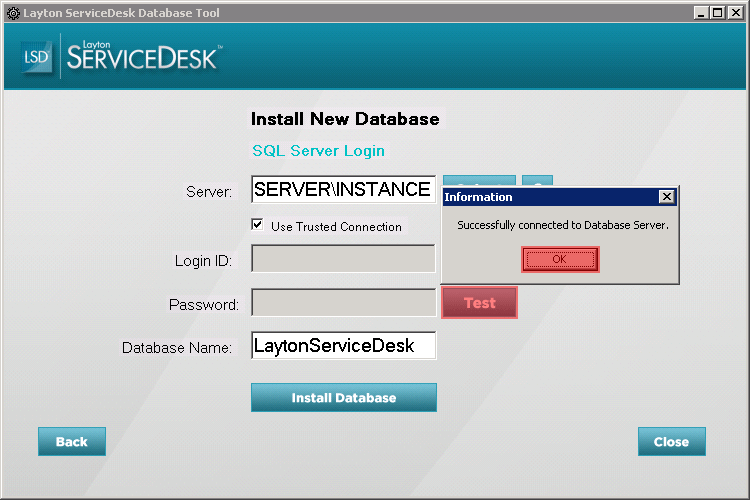Click the Close button at bottom right
Image resolution: width=750 pixels, height=500 pixels.
672,441
